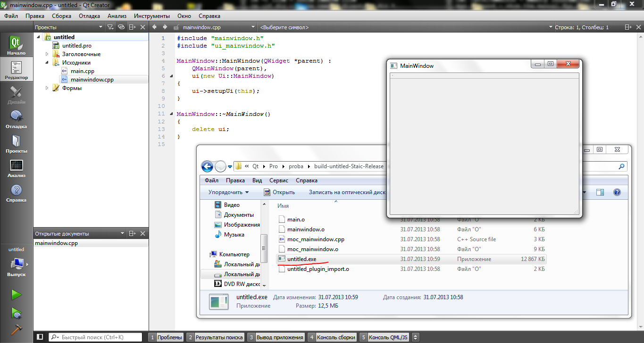The image size is (644, 343).
Task: Open filter tree options in Проекты panel
Action: 110,27
